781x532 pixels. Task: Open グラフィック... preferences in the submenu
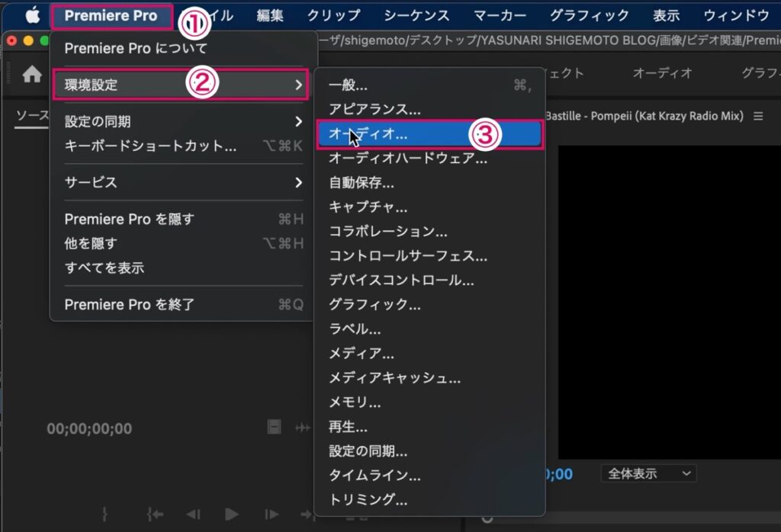430,305
